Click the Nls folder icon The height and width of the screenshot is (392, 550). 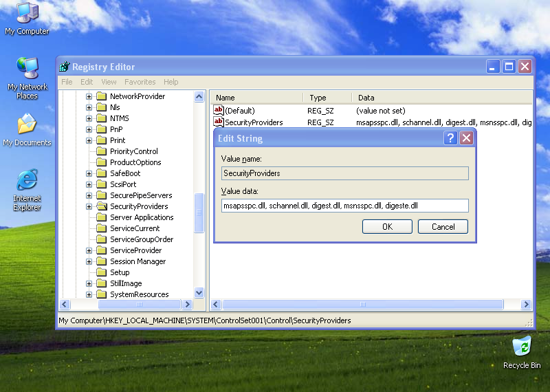click(x=101, y=107)
